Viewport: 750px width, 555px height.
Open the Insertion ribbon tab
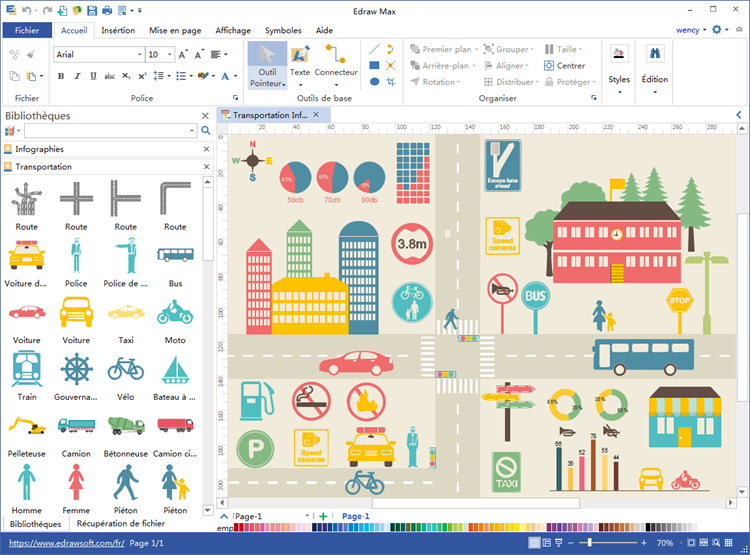coord(118,30)
